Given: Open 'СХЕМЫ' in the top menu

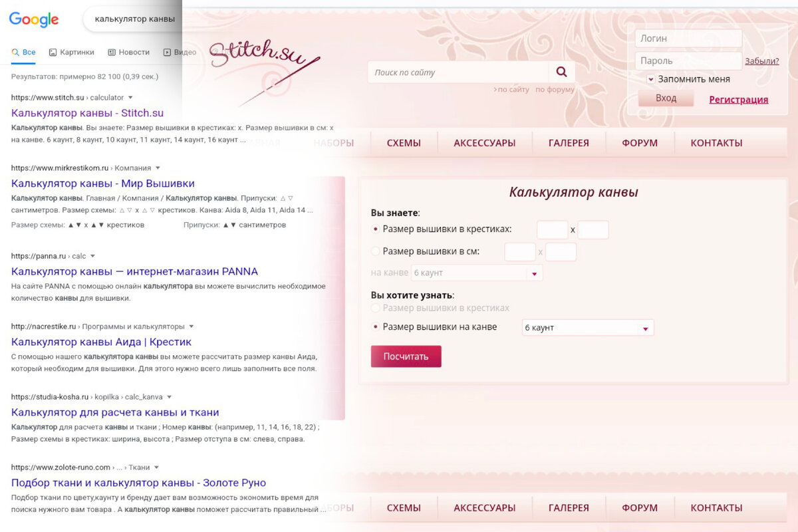Looking at the screenshot, I should tap(404, 143).
